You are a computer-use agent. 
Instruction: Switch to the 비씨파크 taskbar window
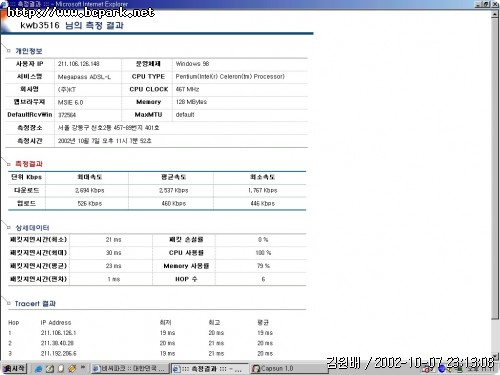tap(129, 369)
